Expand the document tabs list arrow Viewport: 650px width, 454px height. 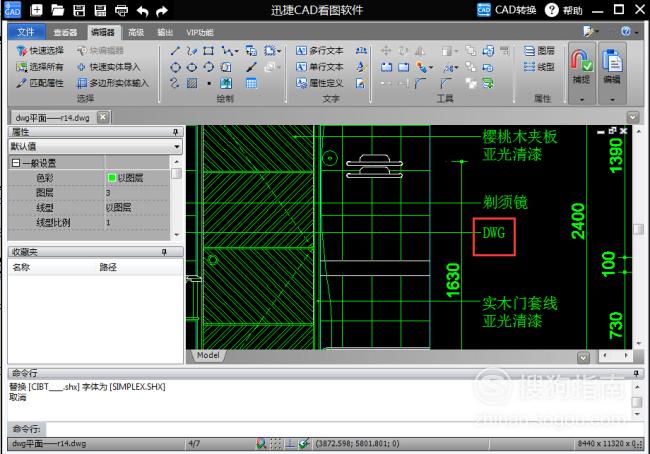point(633,117)
